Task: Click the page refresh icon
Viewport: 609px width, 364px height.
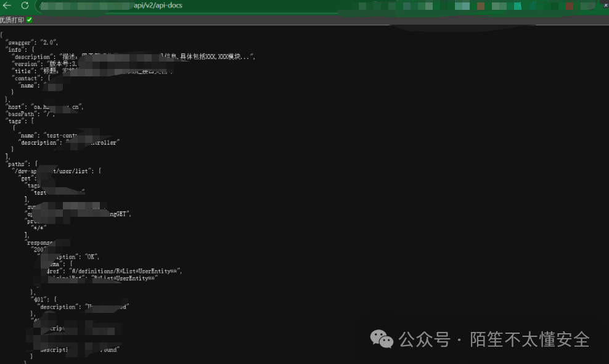Action: (x=24, y=6)
